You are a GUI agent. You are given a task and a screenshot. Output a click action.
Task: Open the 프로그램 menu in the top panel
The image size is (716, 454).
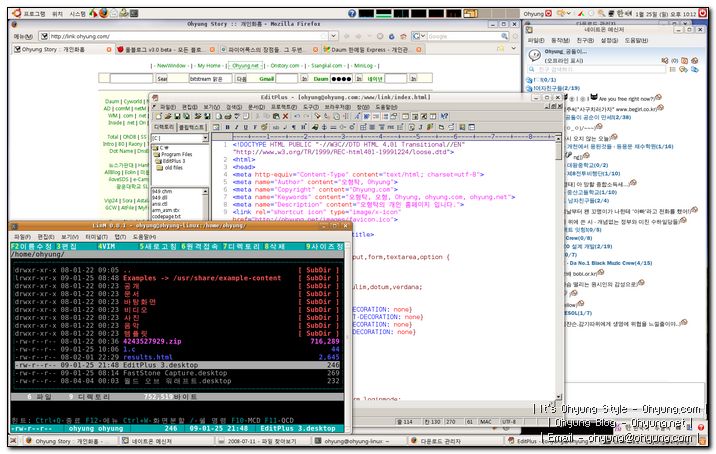[35, 14]
